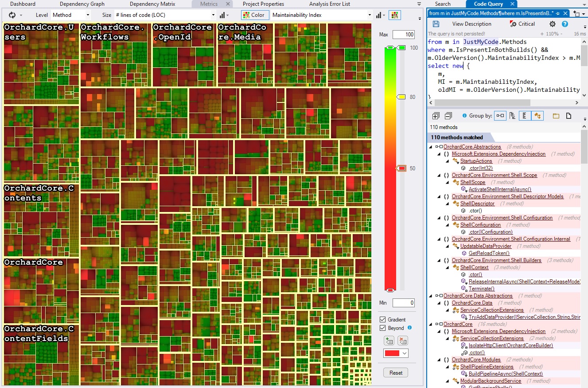Open the ActivateShellInternalAsync() method
Image resolution: width=588 pixels, height=388 pixels.
(500, 189)
